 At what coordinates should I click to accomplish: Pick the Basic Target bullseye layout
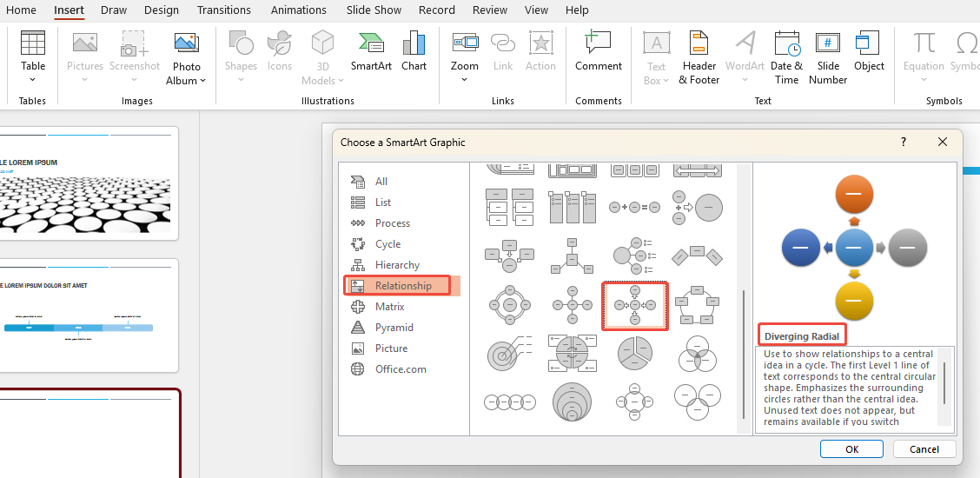(x=509, y=353)
